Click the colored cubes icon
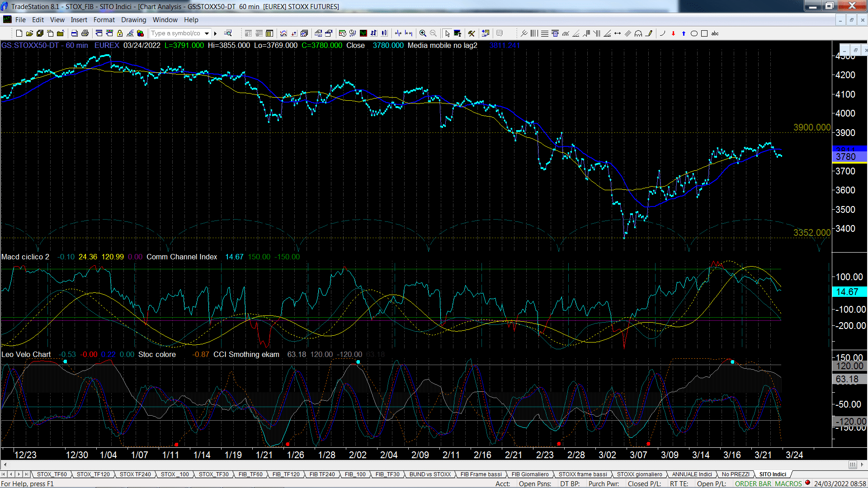 pos(140,33)
